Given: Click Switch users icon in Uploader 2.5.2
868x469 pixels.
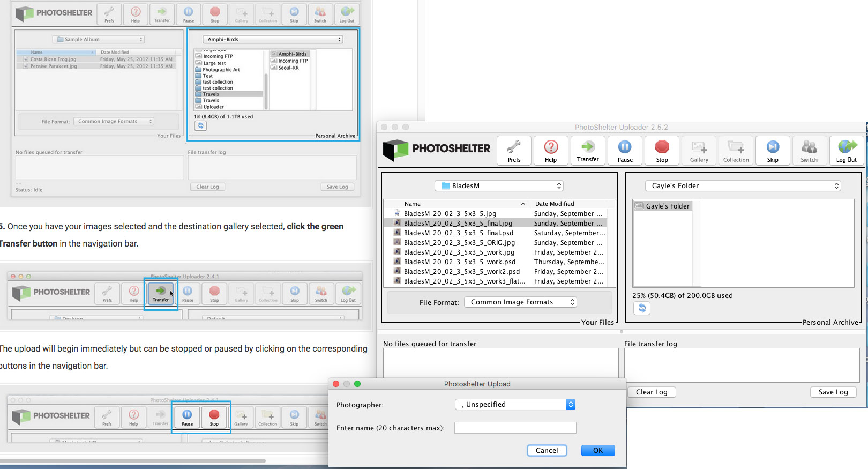Looking at the screenshot, I should click(x=809, y=151).
